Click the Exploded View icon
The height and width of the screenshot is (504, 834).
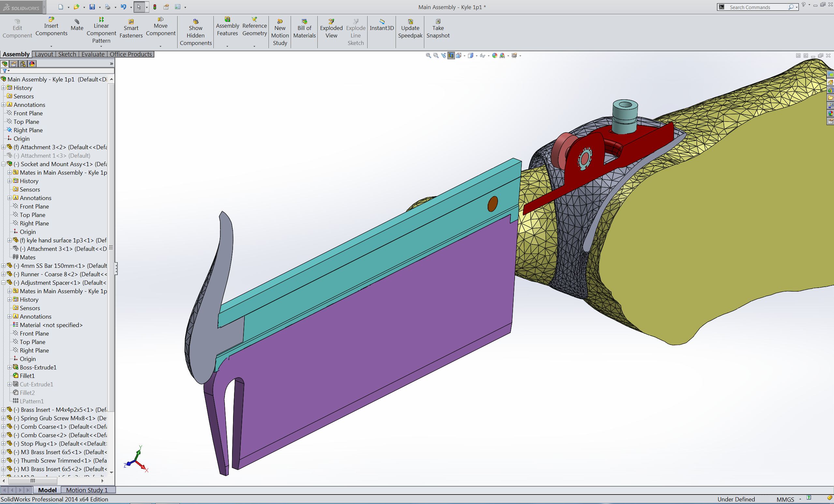point(331,21)
